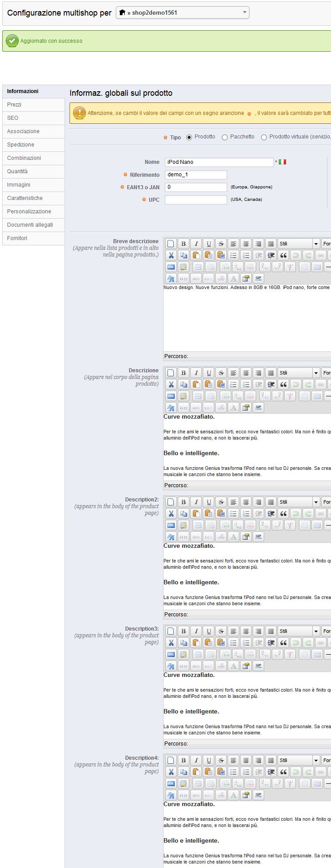Image resolution: width=331 pixels, height=868 pixels.
Task: Insert blockquote in Breve descrizione editor
Action: click(283, 255)
